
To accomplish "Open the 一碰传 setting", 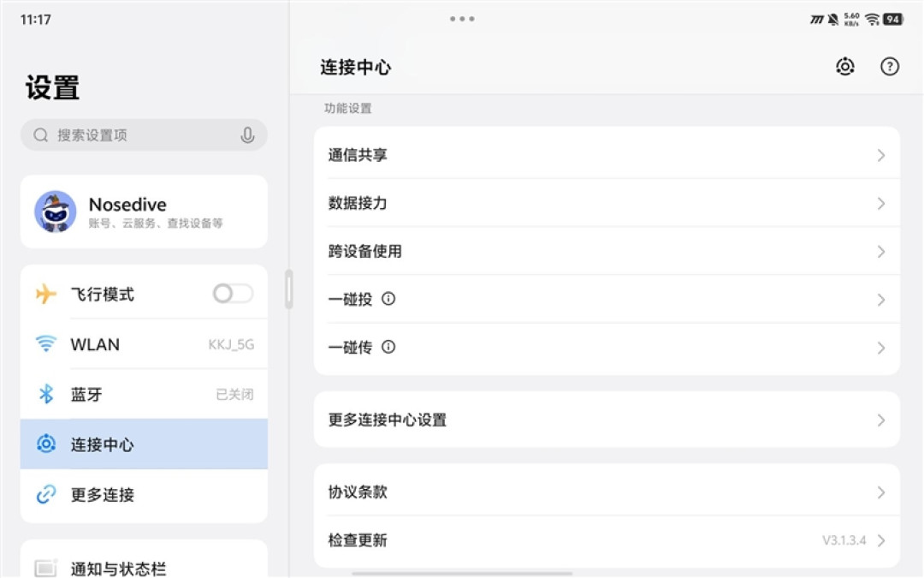I will (x=607, y=348).
